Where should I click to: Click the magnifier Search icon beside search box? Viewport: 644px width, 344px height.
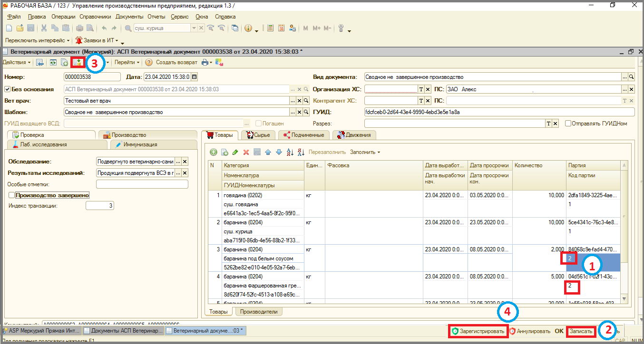(128, 28)
